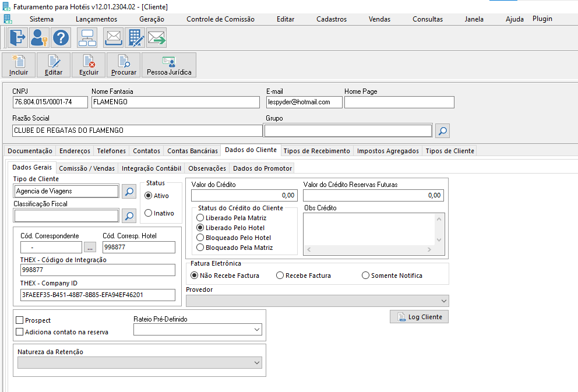Open the Dados do Promotor subtab
Image resolution: width=578 pixels, height=392 pixels.
tap(262, 168)
